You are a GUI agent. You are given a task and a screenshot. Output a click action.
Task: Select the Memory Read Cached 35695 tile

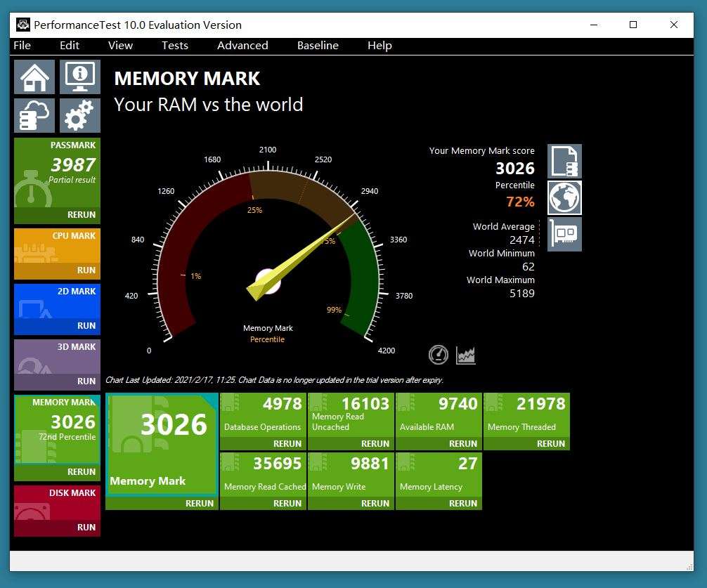(263, 474)
